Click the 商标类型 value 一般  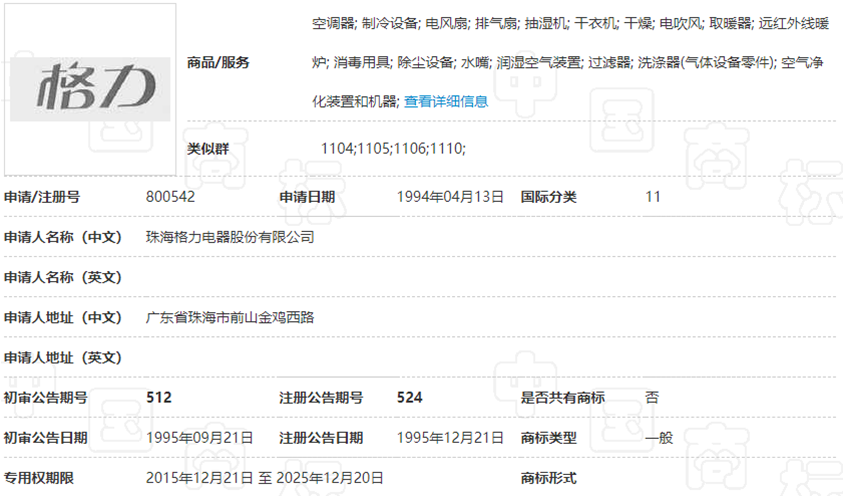(x=658, y=437)
